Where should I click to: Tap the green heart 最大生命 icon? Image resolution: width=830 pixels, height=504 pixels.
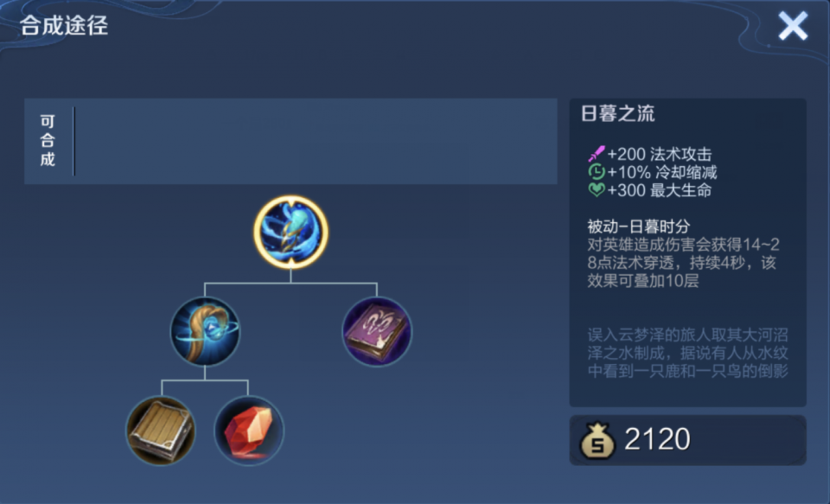596,190
